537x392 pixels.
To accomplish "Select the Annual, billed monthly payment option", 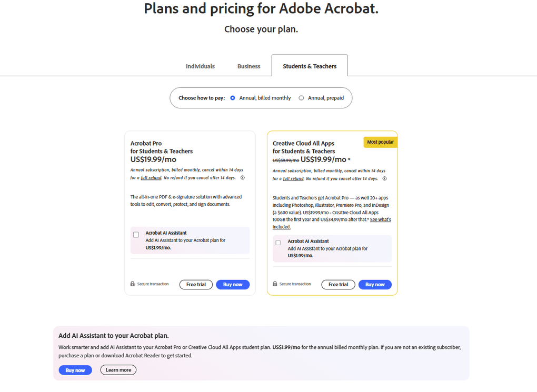I will click(232, 98).
